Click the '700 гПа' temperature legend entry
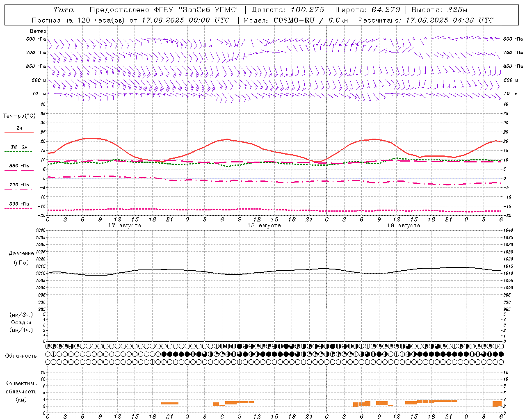Screen dimensions: 525x420 click(19, 185)
